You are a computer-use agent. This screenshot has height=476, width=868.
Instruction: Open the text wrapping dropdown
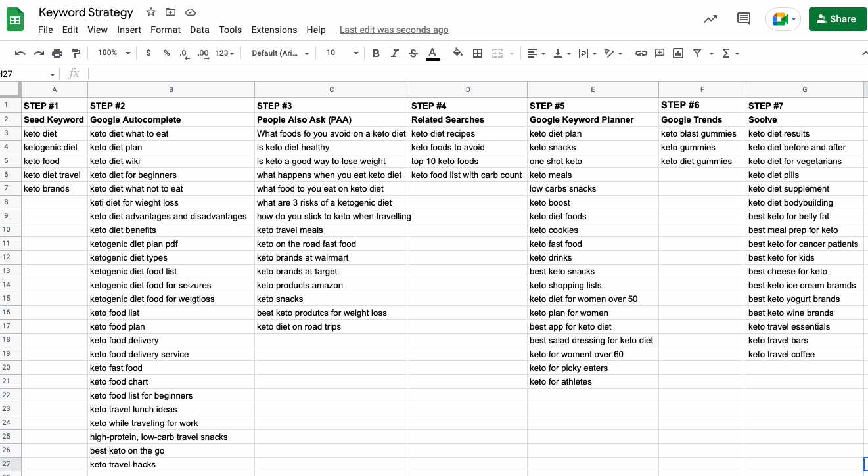(587, 53)
